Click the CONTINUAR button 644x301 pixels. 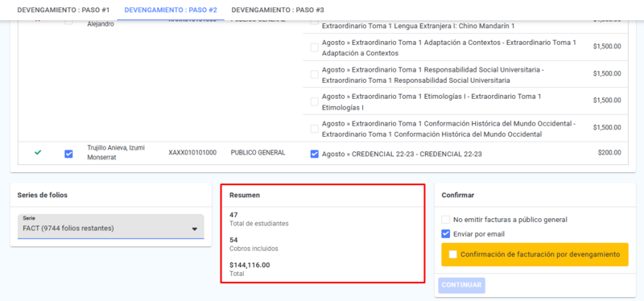[x=461, y=285]
